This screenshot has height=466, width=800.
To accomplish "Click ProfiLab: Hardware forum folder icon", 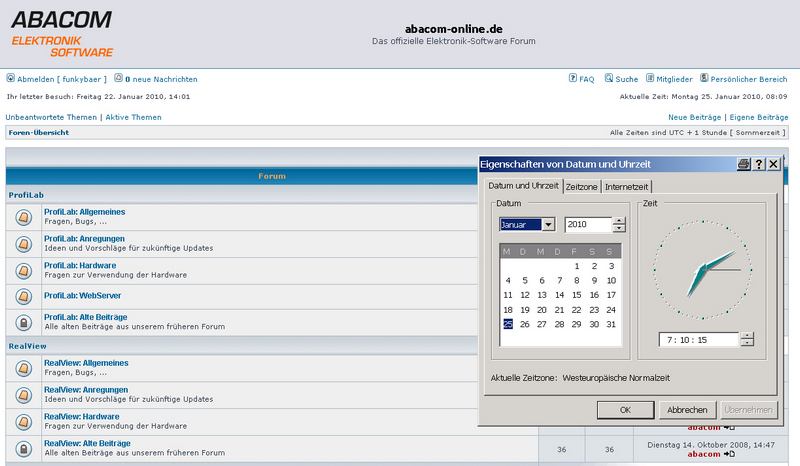I will 23,271.
